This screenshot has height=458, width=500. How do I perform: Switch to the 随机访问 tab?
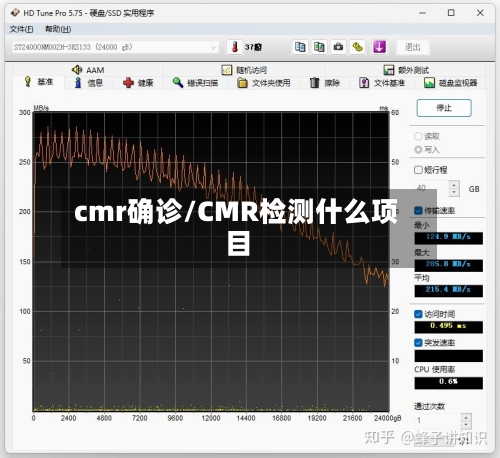coord(244,70)
